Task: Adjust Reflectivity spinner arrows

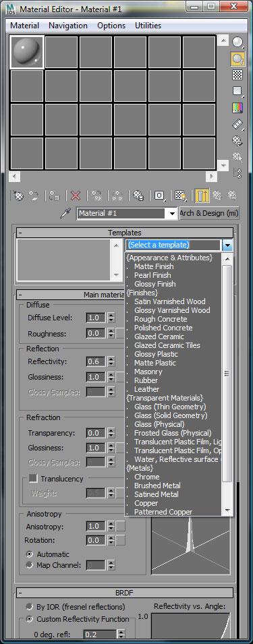Action: [x=111, y=362]
